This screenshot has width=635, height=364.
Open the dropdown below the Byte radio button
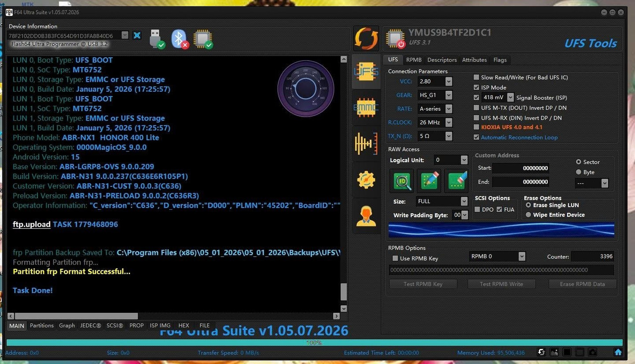tap(604, 183)
